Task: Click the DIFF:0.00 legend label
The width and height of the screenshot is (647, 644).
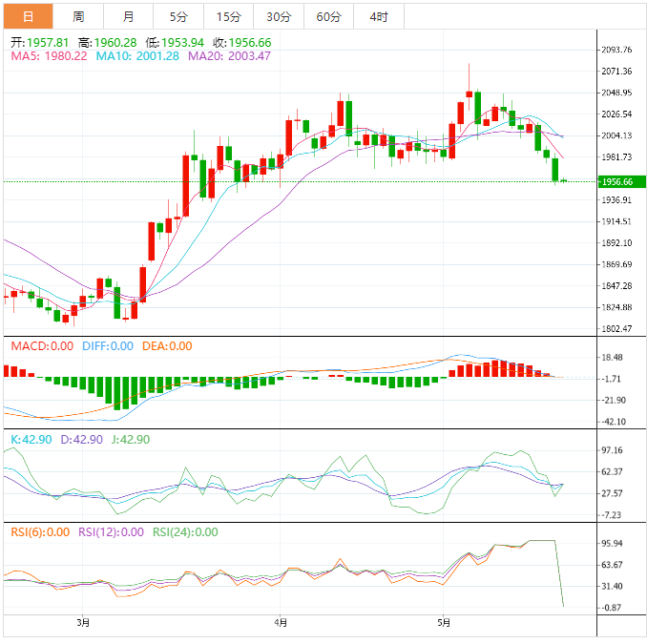Action: pyautogui.click(x=108, y=346)
